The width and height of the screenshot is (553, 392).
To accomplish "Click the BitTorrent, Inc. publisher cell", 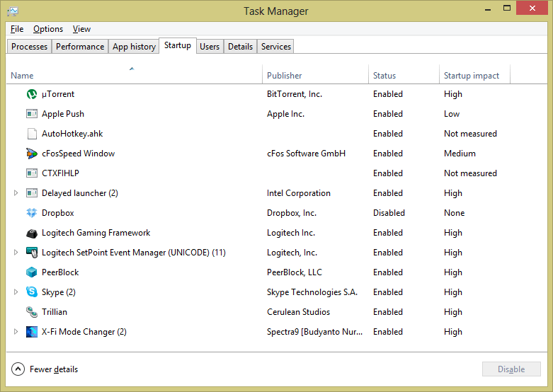I will click(295, 94).
